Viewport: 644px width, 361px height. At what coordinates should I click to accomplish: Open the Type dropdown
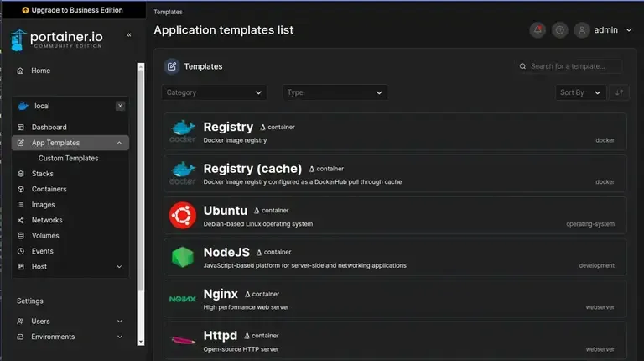click(x=335, y=92)
